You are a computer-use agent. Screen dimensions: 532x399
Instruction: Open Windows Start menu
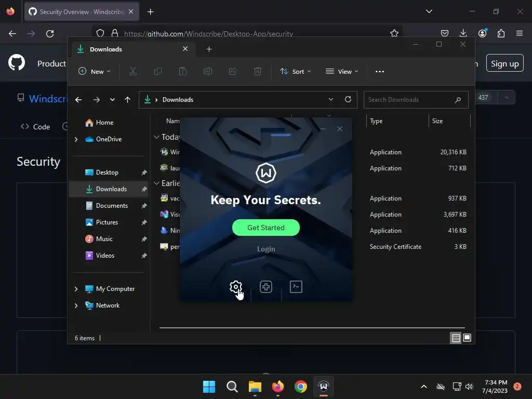coord(209,387)
